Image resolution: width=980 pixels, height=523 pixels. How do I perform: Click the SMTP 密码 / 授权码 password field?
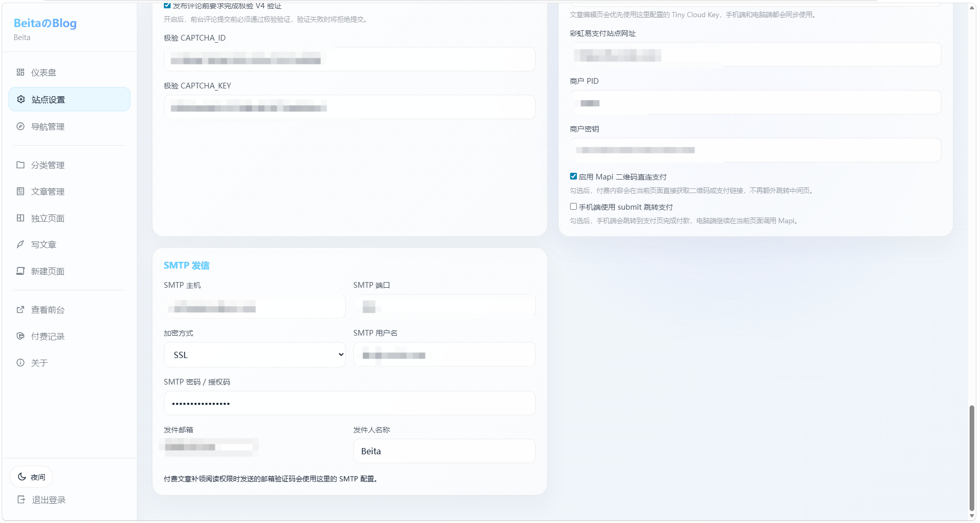click(349, 403)
